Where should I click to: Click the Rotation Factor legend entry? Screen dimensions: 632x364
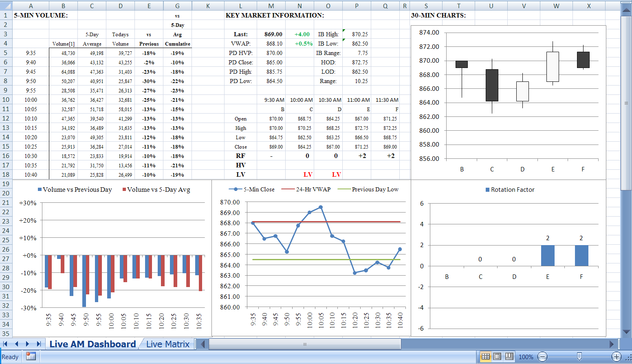tap(510, 190)
